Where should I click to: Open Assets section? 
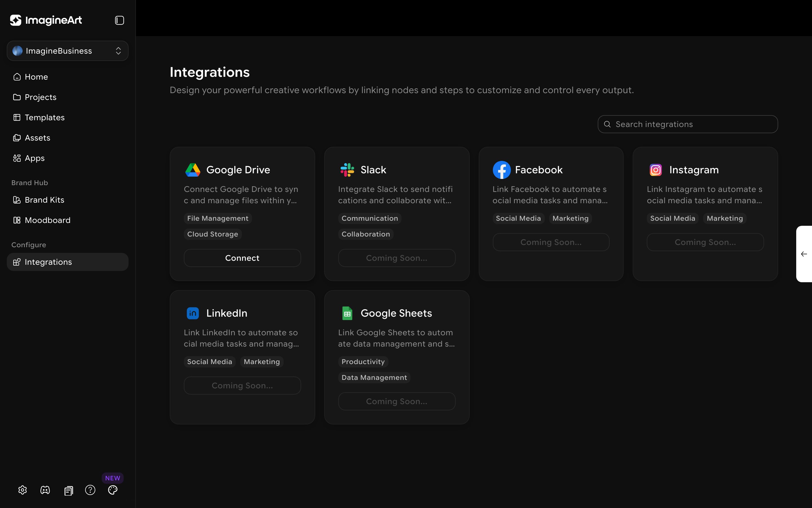(x=67, y=138)
